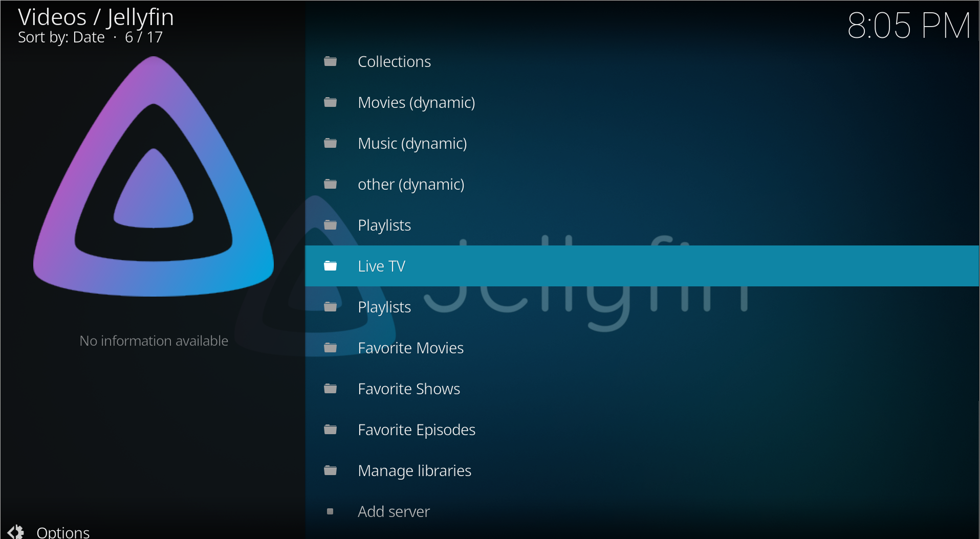Open the Favorite Episodes folder

(416, 430)
